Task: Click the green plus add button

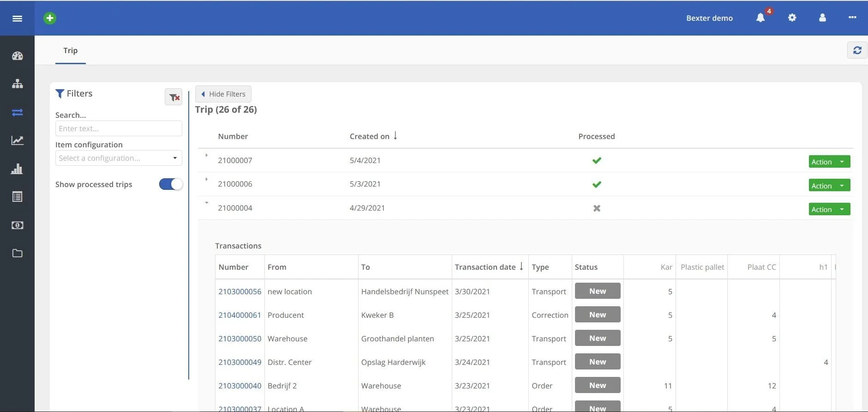Action: [50, 18]
